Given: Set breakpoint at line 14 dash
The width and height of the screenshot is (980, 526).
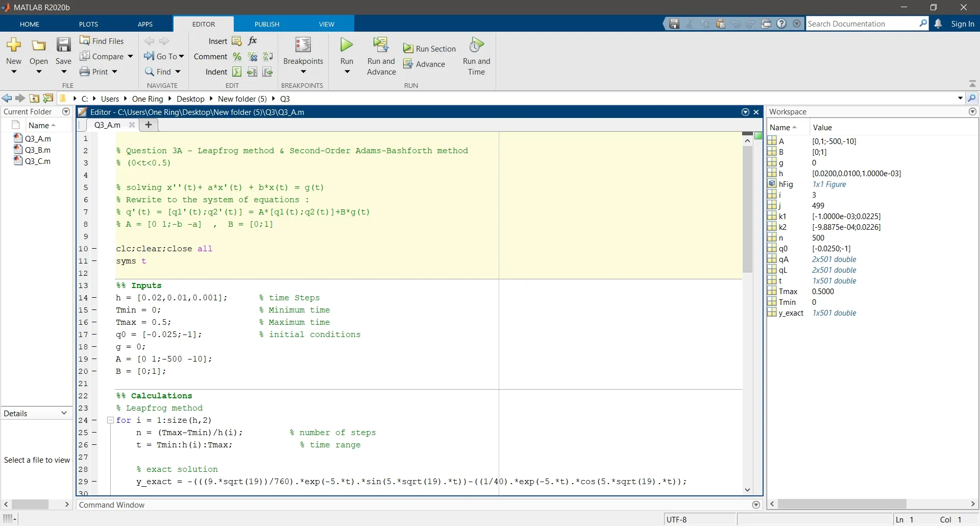Looking at the screenshot, I should [94, 298].
